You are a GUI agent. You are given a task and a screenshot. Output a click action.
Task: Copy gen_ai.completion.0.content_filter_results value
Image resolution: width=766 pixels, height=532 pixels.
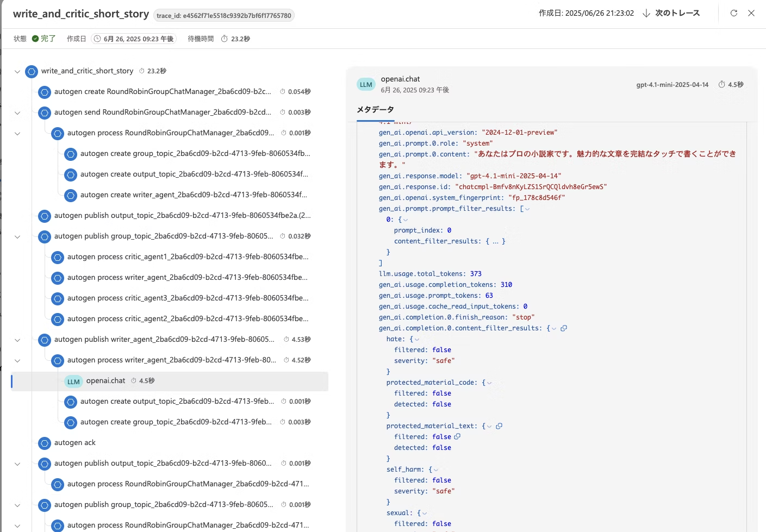pyautogui.click(x=564, y=328)
